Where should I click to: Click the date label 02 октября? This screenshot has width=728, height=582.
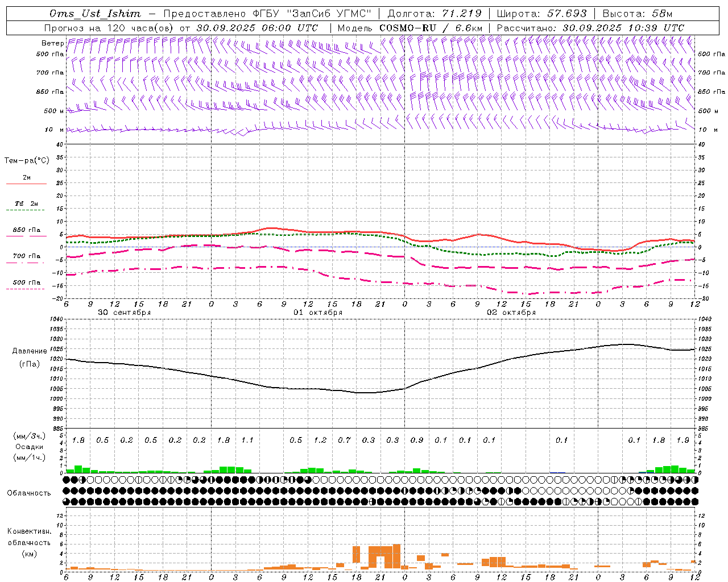pyautogui.click(x=511, y=313)
